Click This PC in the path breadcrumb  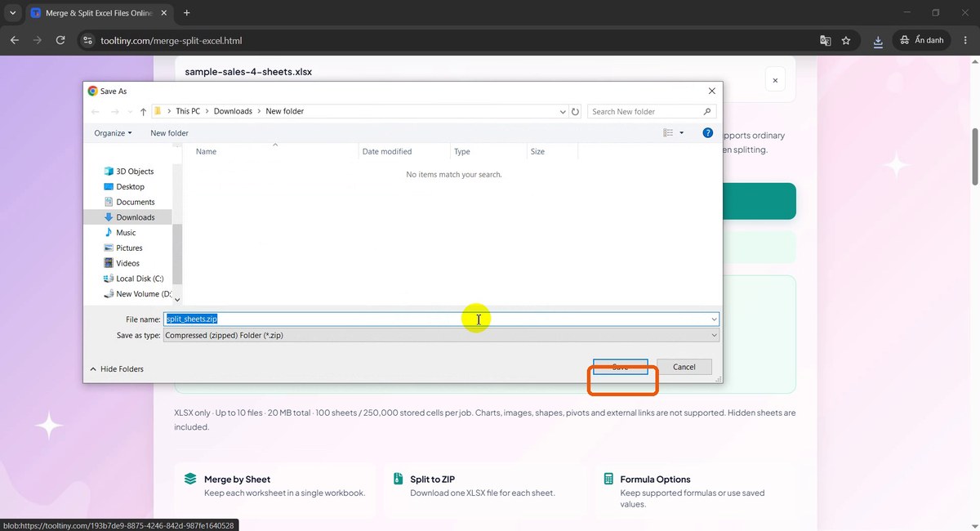(188, 111)
